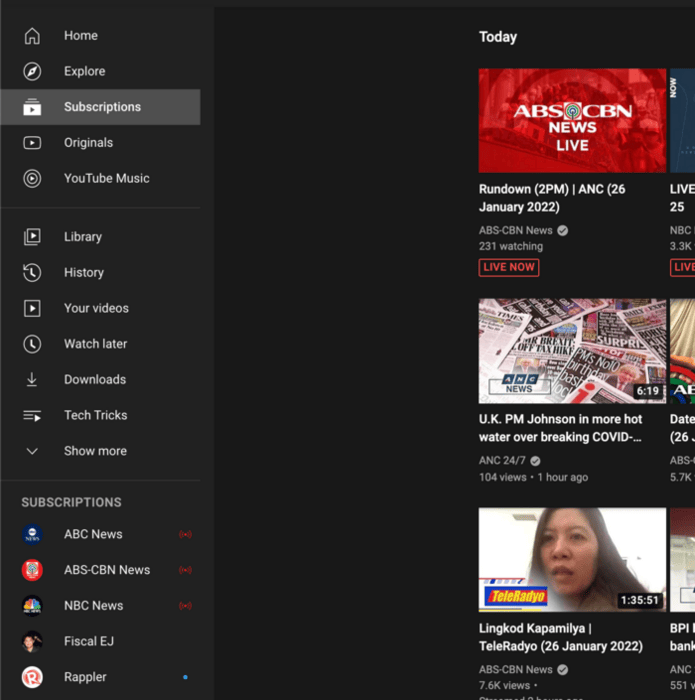695x700 pixels.
Task: Select Subscriptions in the sidebar
Action: pos(100,107)
